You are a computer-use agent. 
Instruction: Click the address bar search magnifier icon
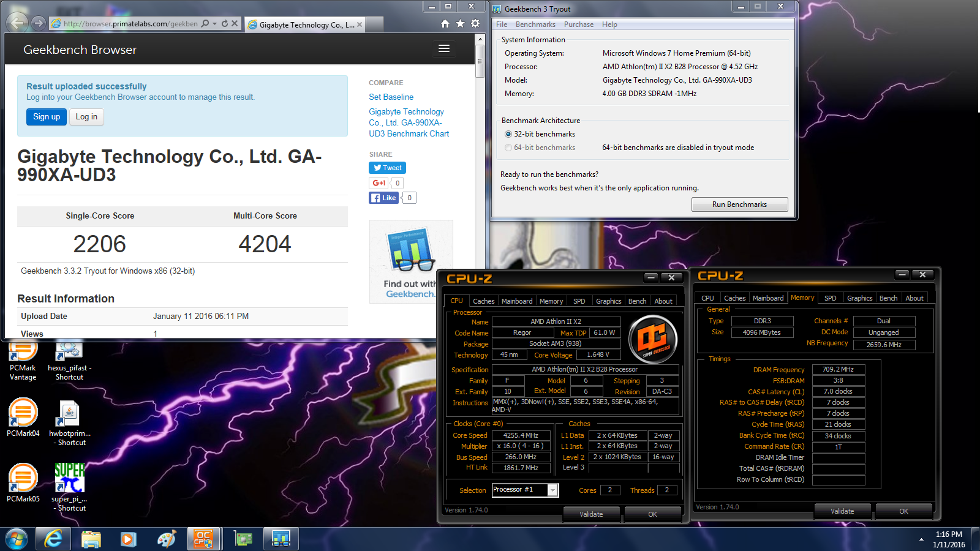pos(205,23)
